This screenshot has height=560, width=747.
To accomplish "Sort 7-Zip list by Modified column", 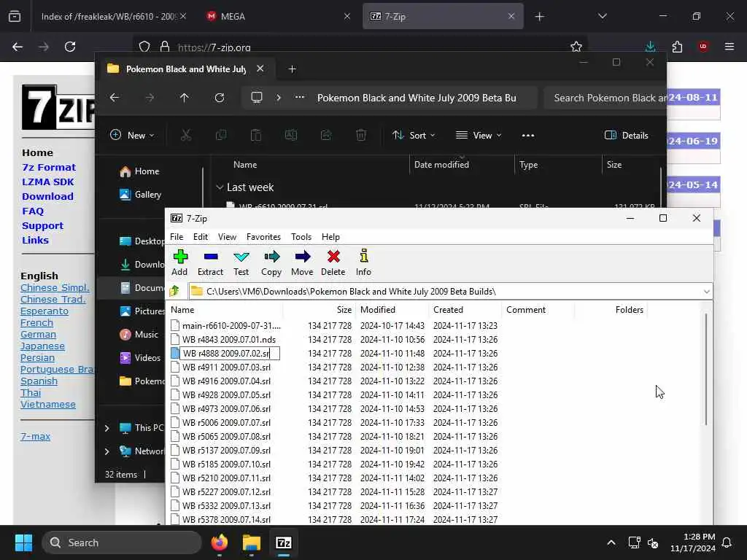I will click(x=392, y=309).
